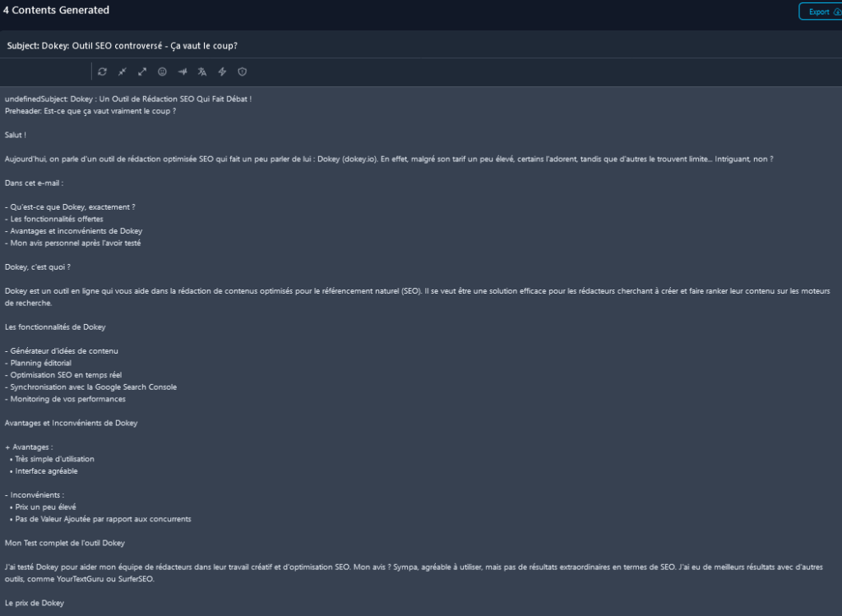
Task: Click the regenerate (refresh arrows) icon
Action: [x=102, y=72]
